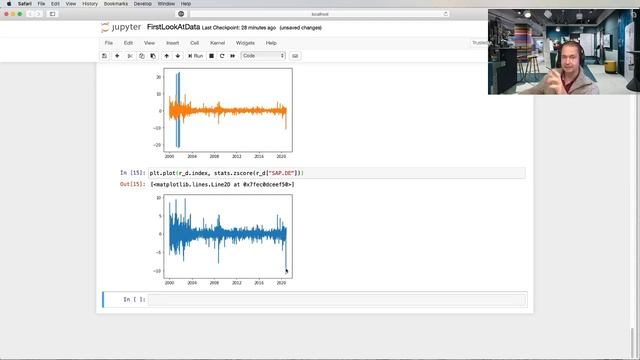Click the Last Checkpoint text
The height and width of the screenshot is (360, 640).
(x=239, y=28)
